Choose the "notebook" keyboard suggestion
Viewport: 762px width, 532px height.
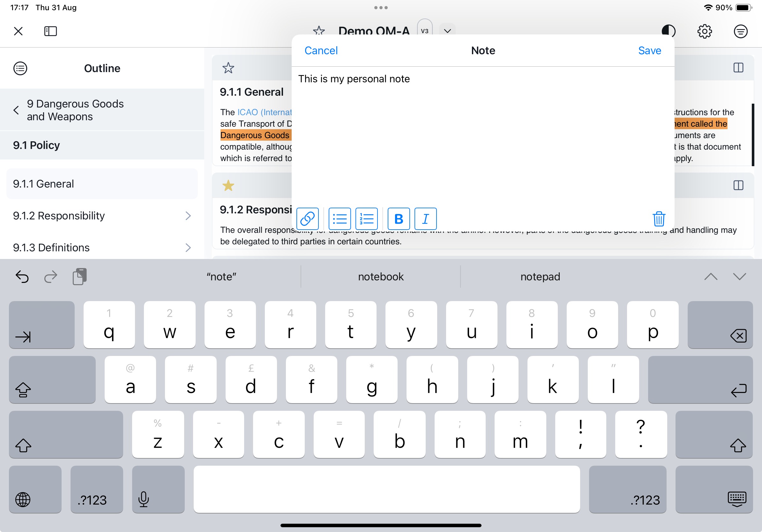380,276
